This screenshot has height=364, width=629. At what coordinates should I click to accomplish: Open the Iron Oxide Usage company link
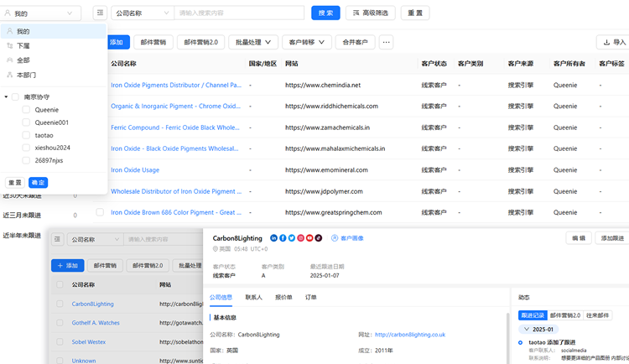(x=135, y=169)
